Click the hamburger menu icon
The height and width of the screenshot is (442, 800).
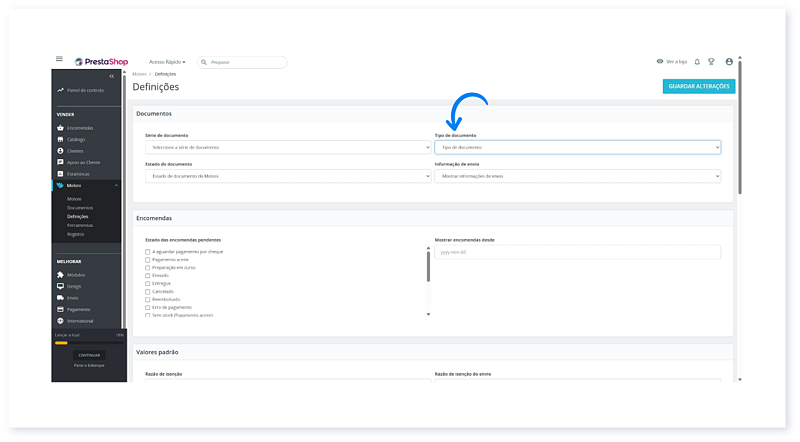(x=59, y=60)
